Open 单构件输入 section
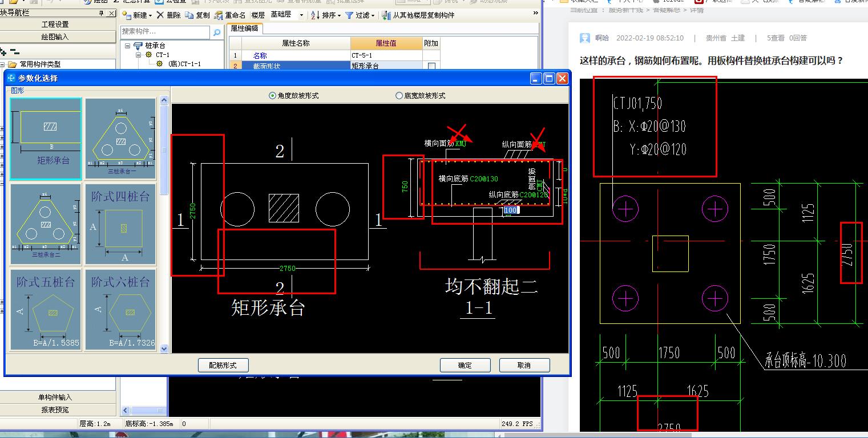 [55, 397]
